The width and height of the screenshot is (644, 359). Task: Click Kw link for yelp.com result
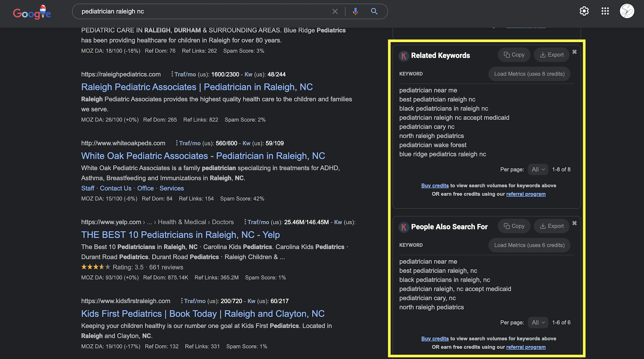pos(338,222)
